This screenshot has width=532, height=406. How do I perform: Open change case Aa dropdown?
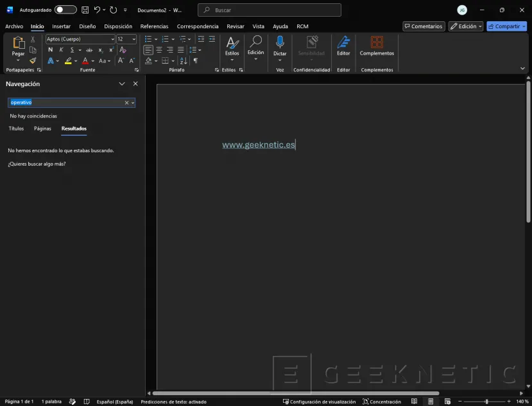point(105,61)
